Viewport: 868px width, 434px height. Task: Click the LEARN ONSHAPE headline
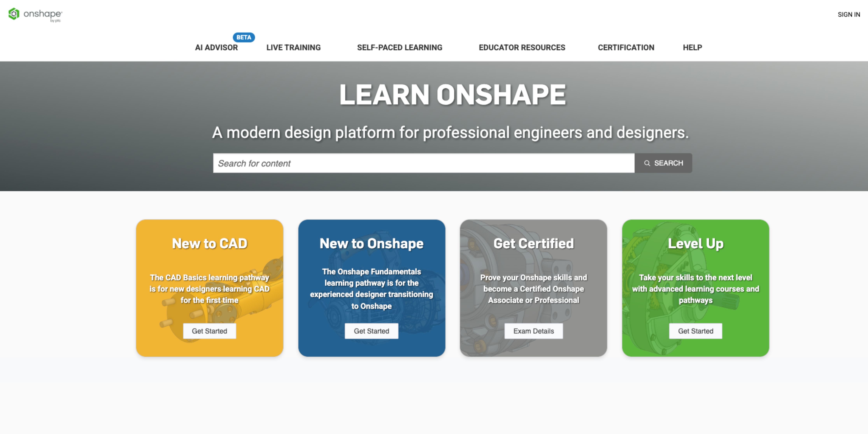click(452, 95)
